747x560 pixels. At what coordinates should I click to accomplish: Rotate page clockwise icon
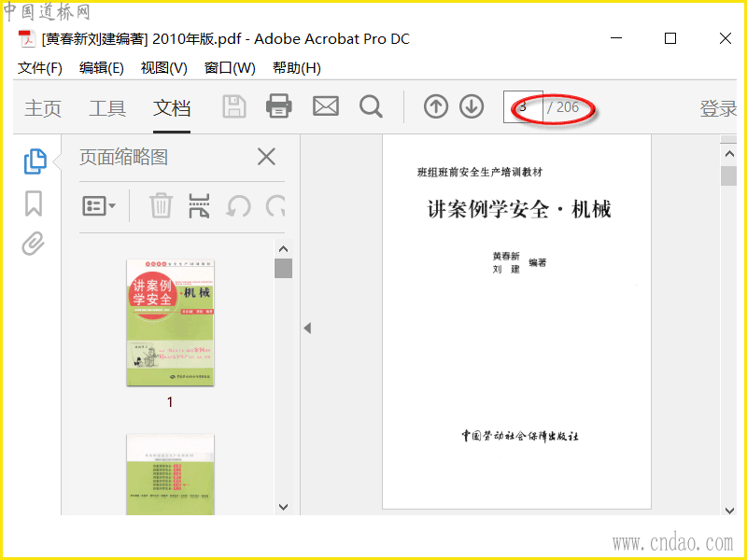coord(275,206)
